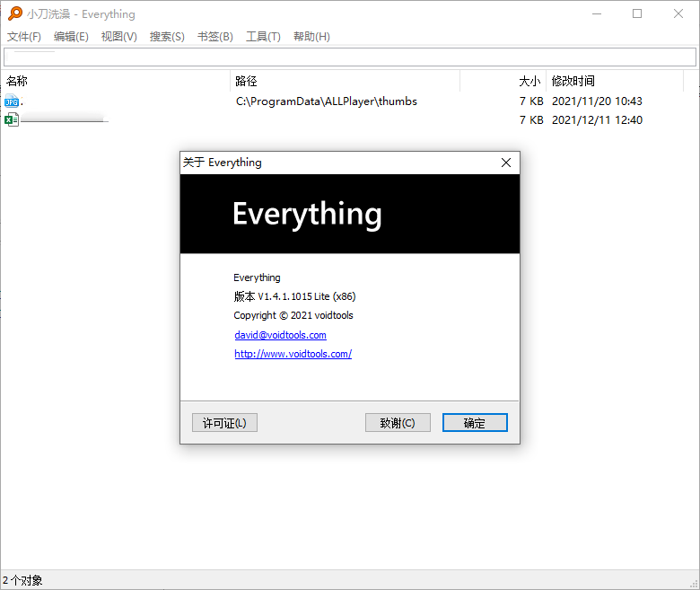Open the 文件(F) menu
The height and width of the screenshot is (590, 700).
[24, 37]
